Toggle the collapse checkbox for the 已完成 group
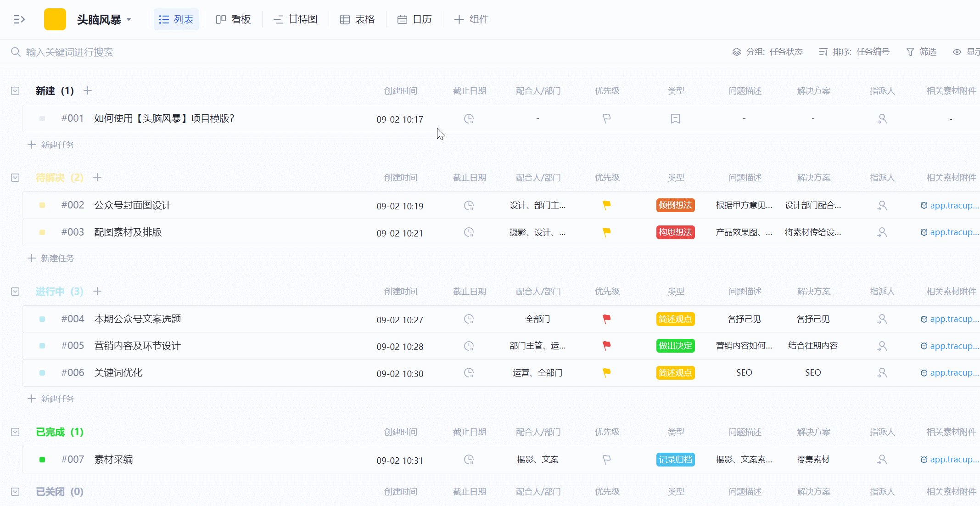The image size is (980, 506). [x=15, y=432]
